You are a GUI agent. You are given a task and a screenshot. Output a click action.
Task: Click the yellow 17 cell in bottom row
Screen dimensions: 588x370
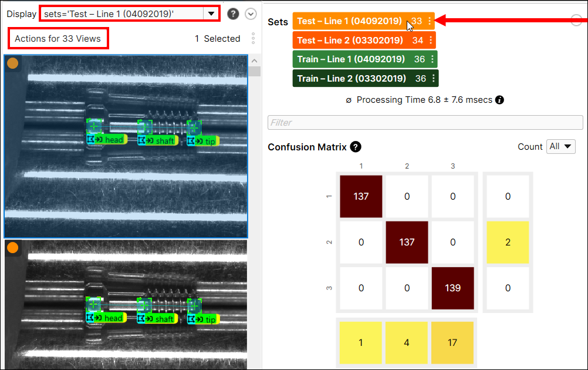(x=452, y=342)
